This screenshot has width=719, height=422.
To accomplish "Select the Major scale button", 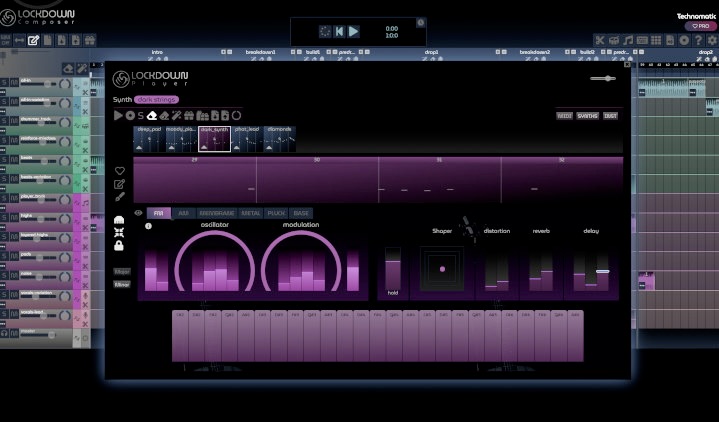I will pyautogui.click(x=122, y=272).
